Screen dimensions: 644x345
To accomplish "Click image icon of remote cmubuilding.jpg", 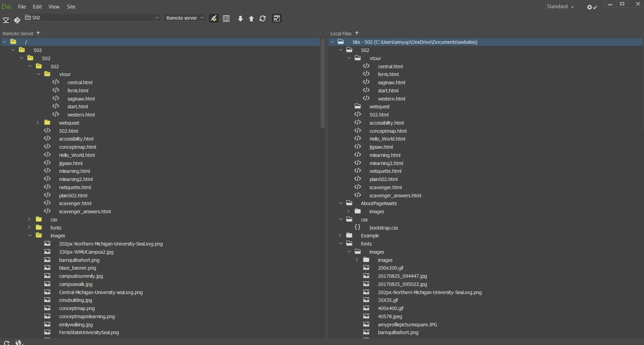I will click(47, 300).
